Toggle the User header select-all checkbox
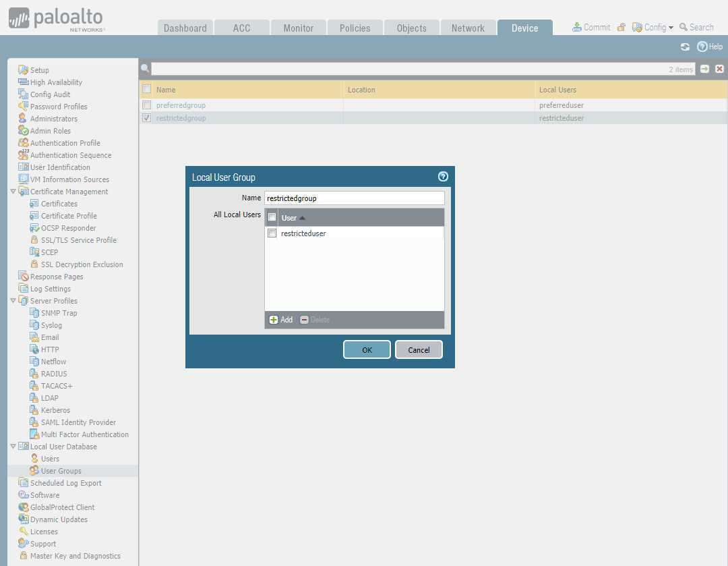Image resolution: width=728 pixels, height=566 pixels. [x=272, y=217]
